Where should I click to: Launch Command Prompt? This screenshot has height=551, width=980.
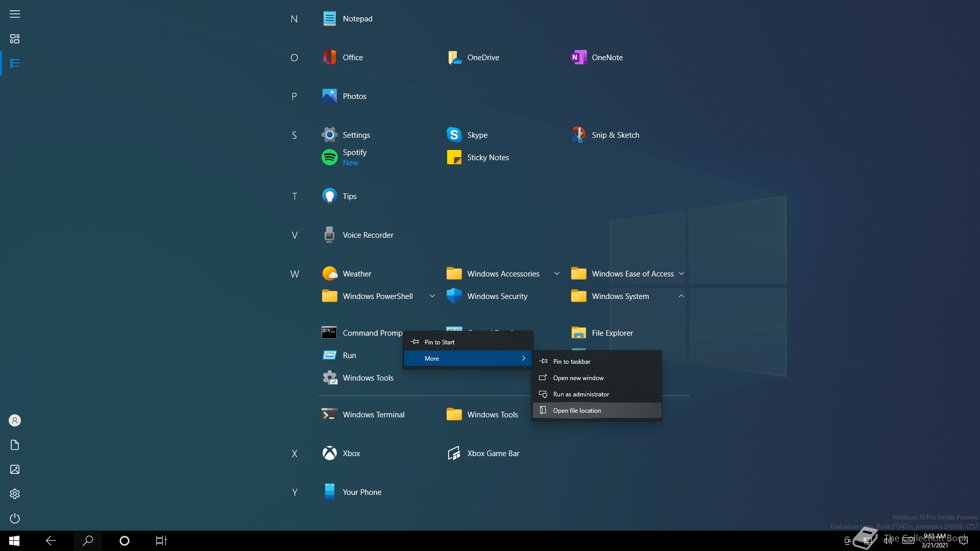point(362,333)
